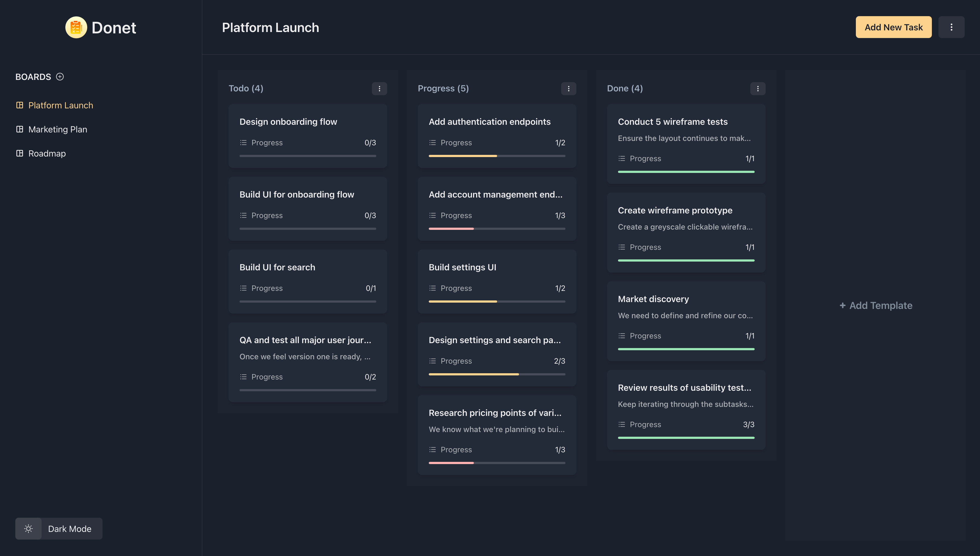Open the Progress column options menu
This screenshot has height=556, width=980.
pyautogui.click(x=569, y=89)
